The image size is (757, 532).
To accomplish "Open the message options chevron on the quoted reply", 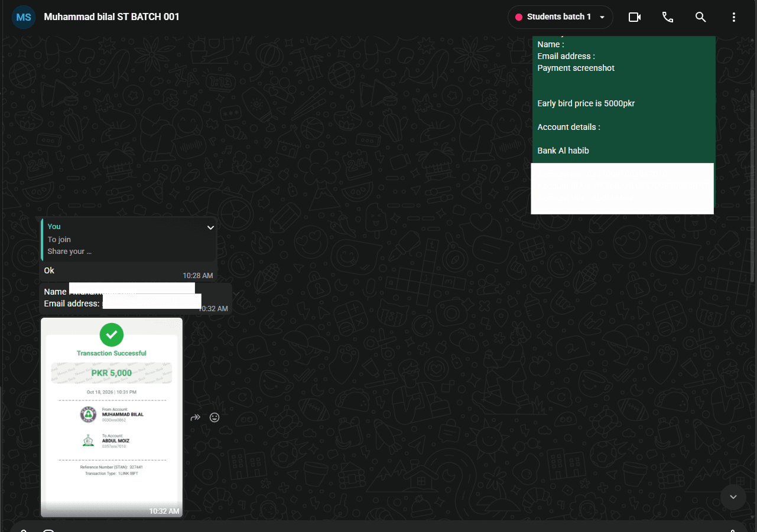I will pyautogui.click(x=210, y=227).
